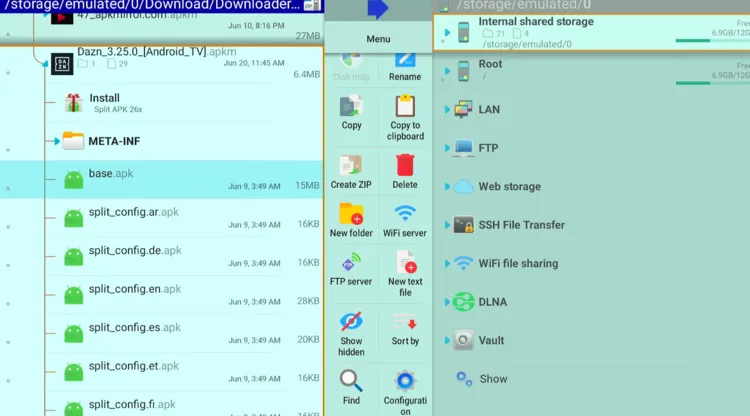Viewport: 750px width, 416px height.
Task: Open the SSH File Transfer icon
Action: point(463,225)
